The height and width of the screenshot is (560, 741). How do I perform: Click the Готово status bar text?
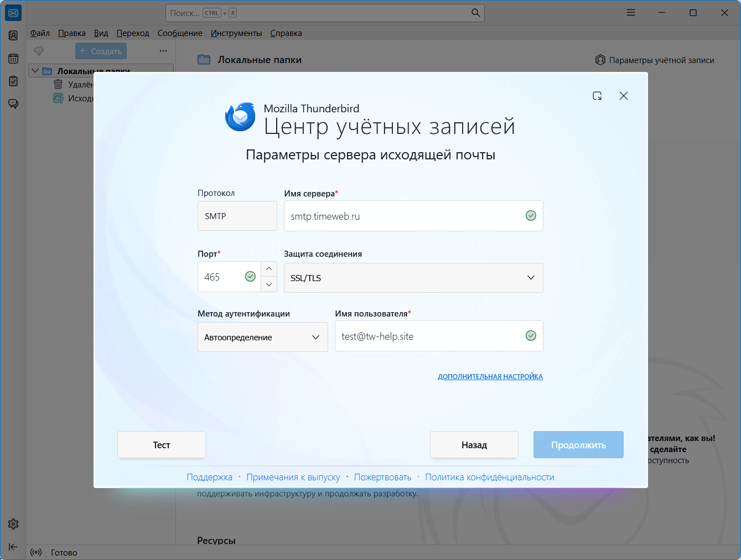pos(64,552)
